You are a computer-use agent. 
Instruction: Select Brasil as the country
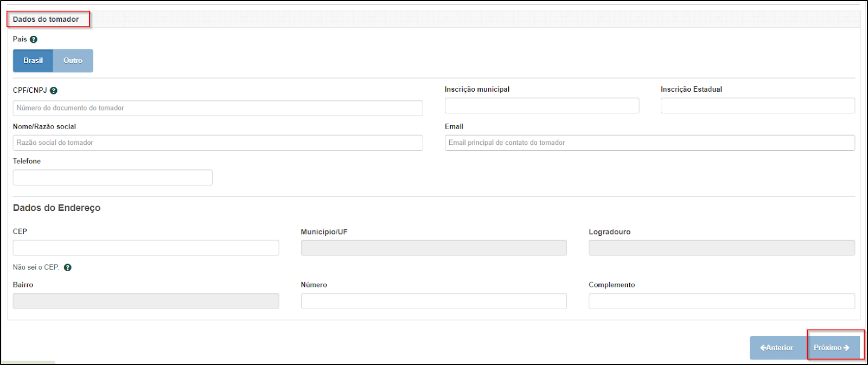[33, 61]
